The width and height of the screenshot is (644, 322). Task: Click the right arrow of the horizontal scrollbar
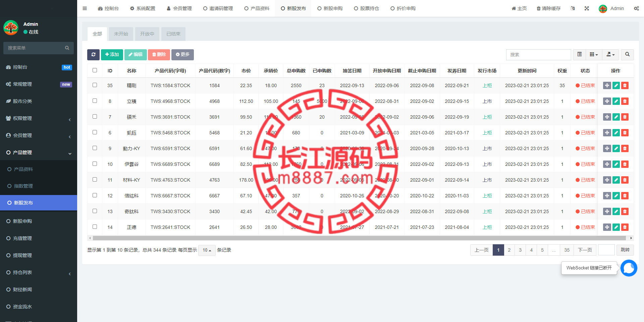[x=631, y=238]
